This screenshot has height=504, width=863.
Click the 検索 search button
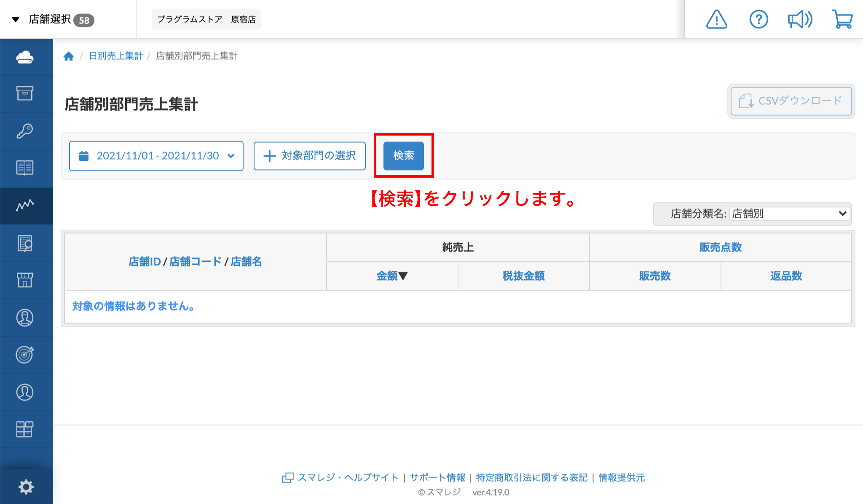coord(403,156)
